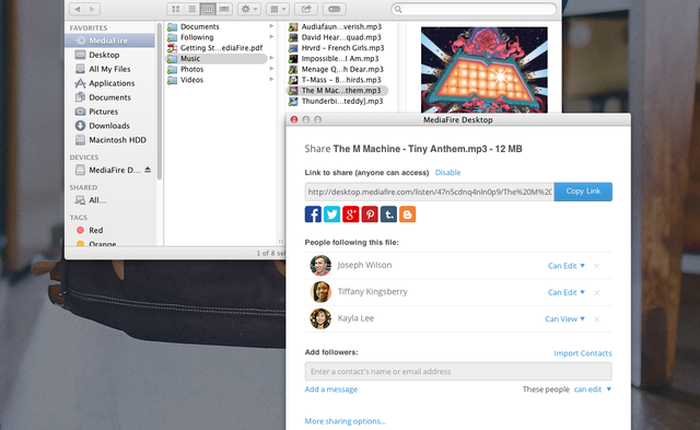Share the link on Pinterest
The image size is (700, 430).
[x=369, y=214]
